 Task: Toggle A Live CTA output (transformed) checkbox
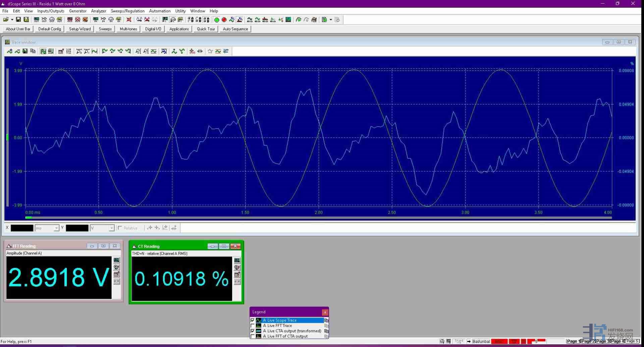(253, 331)
